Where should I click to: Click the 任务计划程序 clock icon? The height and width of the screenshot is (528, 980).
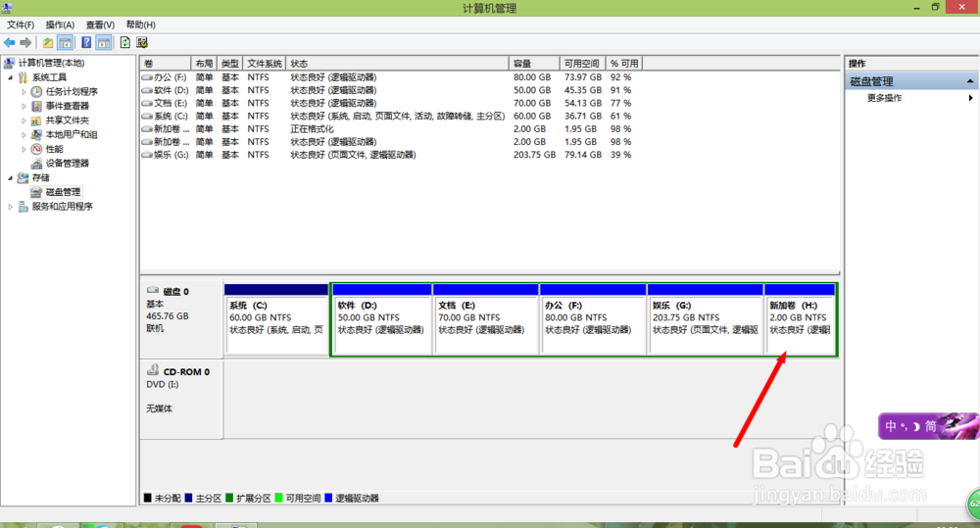click(x=36, y=92)
